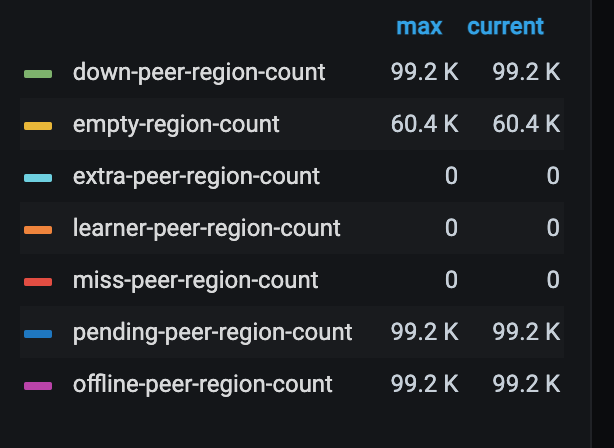Click the orange learner-peer-region-count color swatch
614x448 pixels.
tap(38, 230)
